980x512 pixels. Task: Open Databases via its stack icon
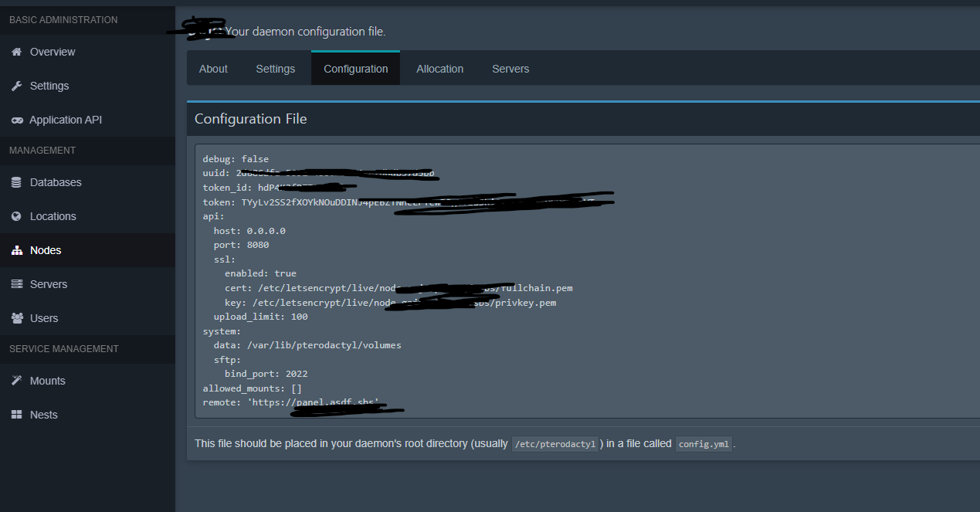click(16, 182)
